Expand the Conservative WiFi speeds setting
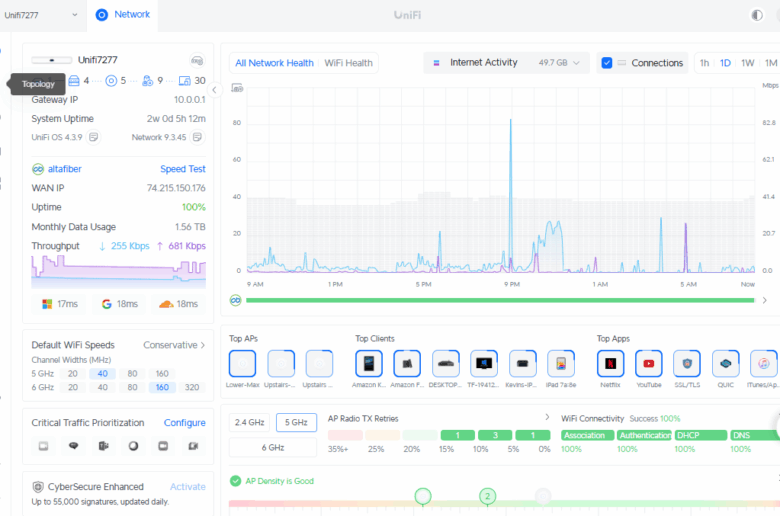The height and width of the screenshot is (516, 780). pos(174,345)
